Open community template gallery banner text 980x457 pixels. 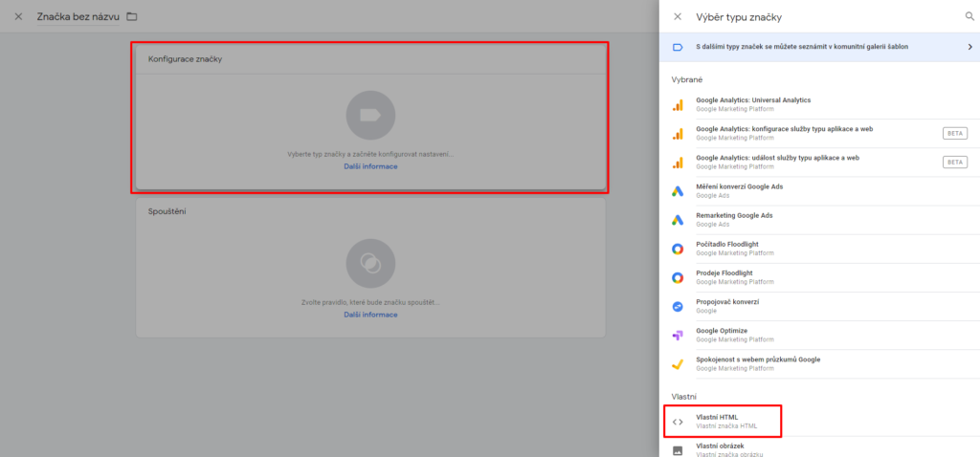coord(802,47)
